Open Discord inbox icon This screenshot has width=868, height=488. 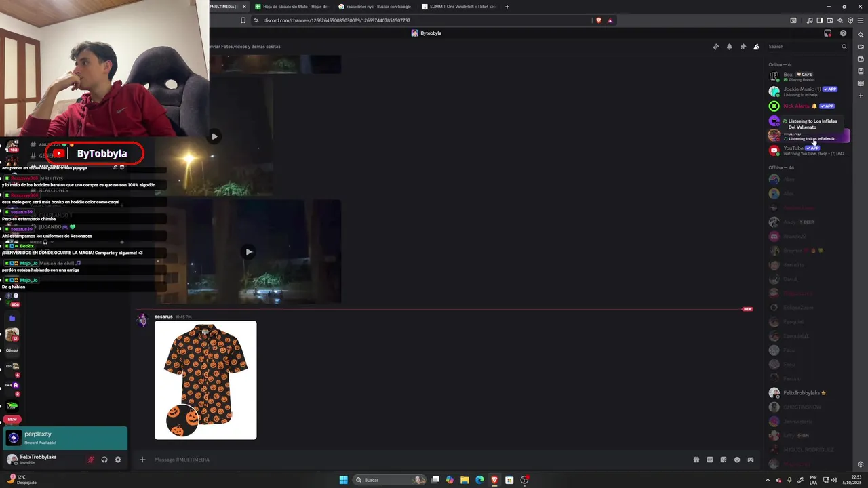[827, 33]
